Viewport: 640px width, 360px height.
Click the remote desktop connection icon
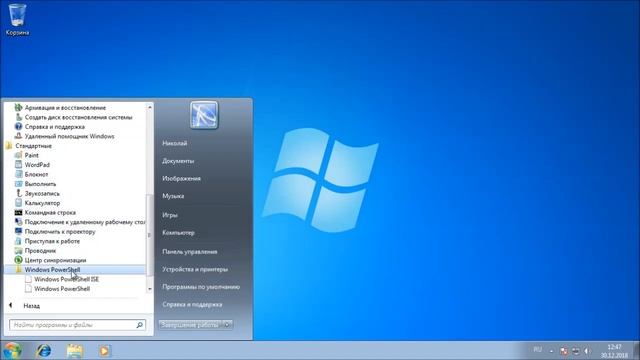18,222
